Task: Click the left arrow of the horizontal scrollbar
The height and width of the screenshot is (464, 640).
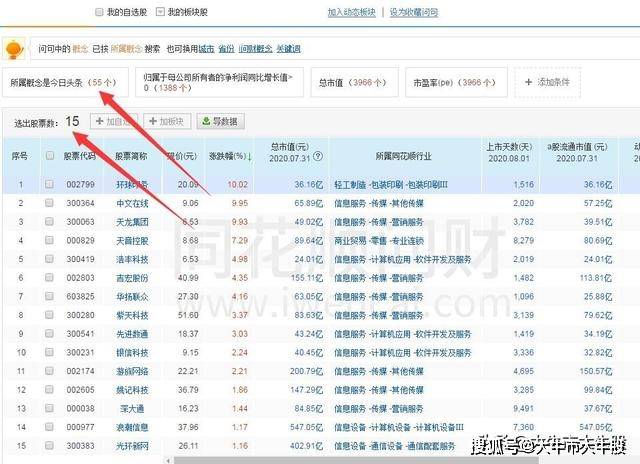Action: click(169, 460)
